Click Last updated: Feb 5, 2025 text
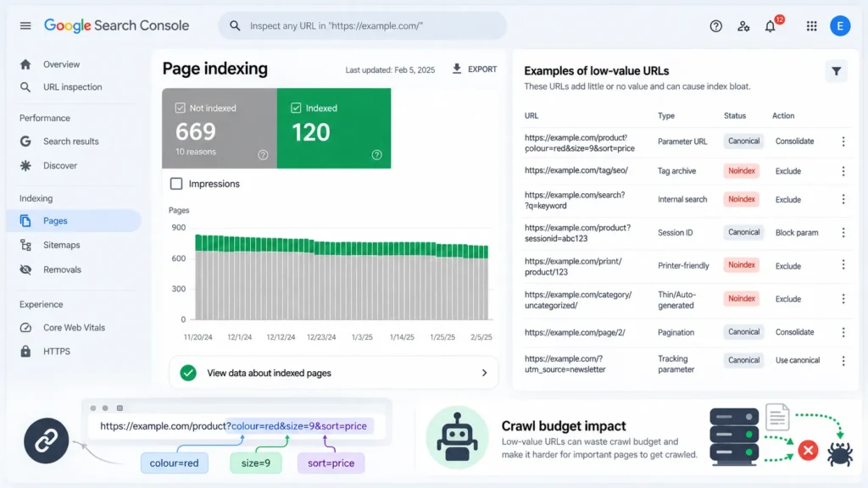868x488 pixels. coord(390,69)
